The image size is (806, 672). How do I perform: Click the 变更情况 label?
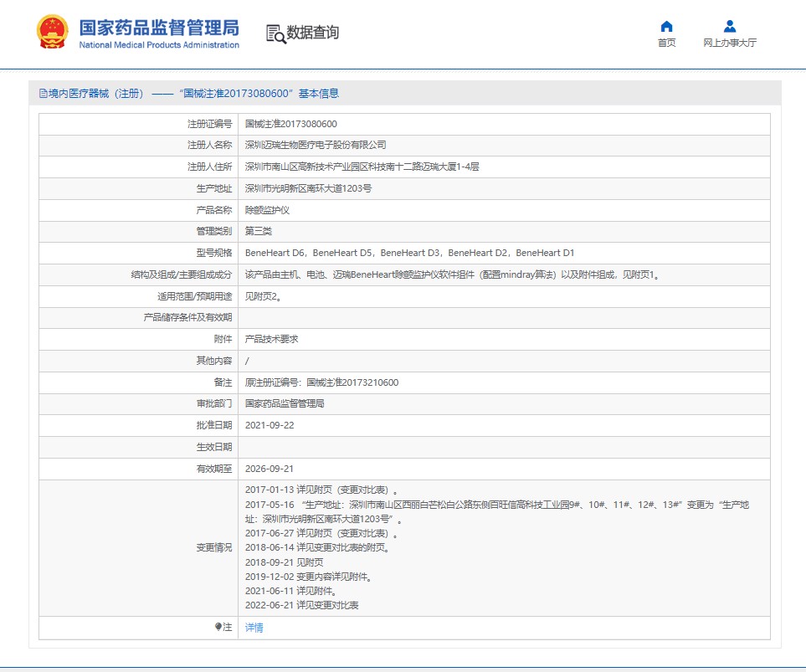pyautogui.click(x=214, y=547)
